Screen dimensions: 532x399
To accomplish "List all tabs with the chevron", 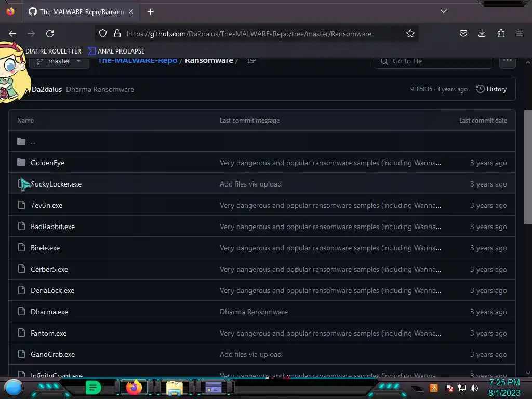I will pos(444,11).
